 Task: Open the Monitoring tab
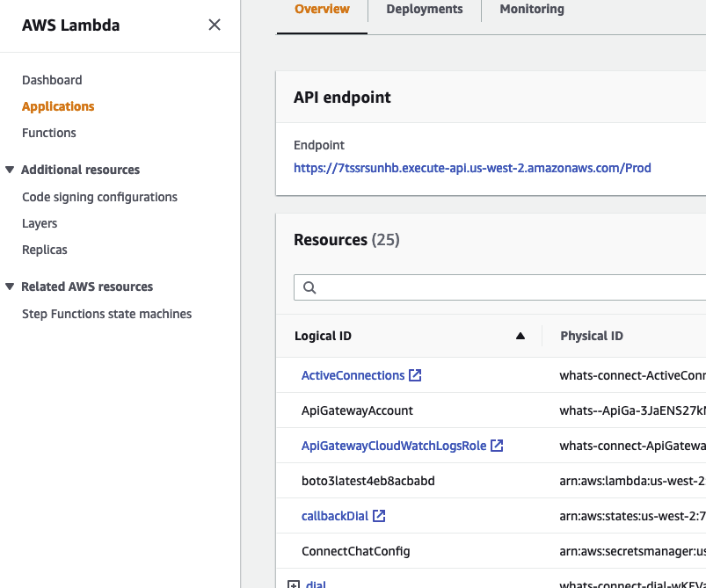(x=532, y=10)
